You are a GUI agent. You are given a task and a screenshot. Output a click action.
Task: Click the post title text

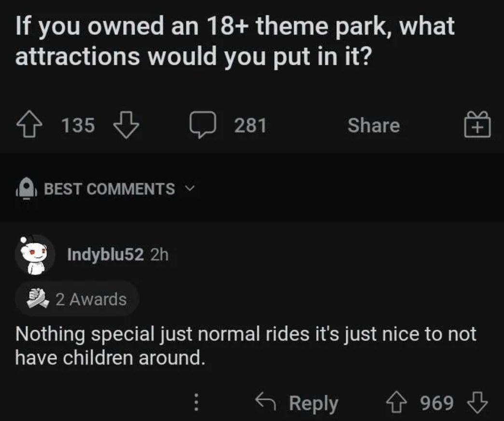(235, 41)
